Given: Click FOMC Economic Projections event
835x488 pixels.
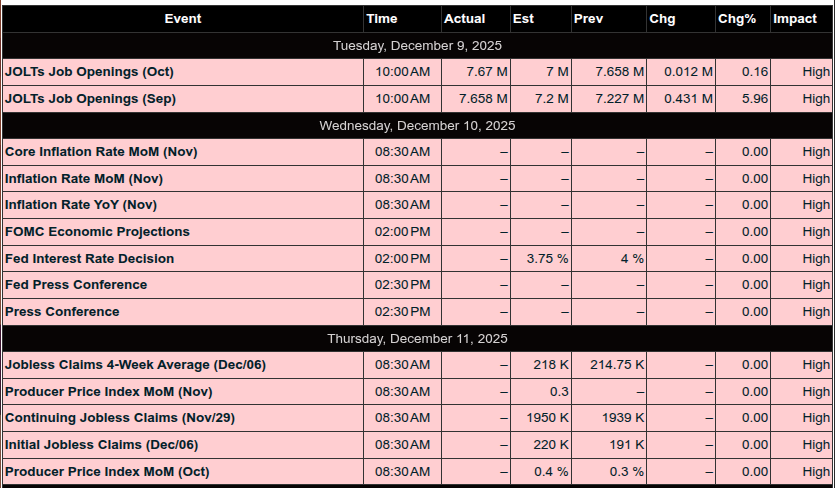Looking at the screenshot, I should (x=97, y=232).
